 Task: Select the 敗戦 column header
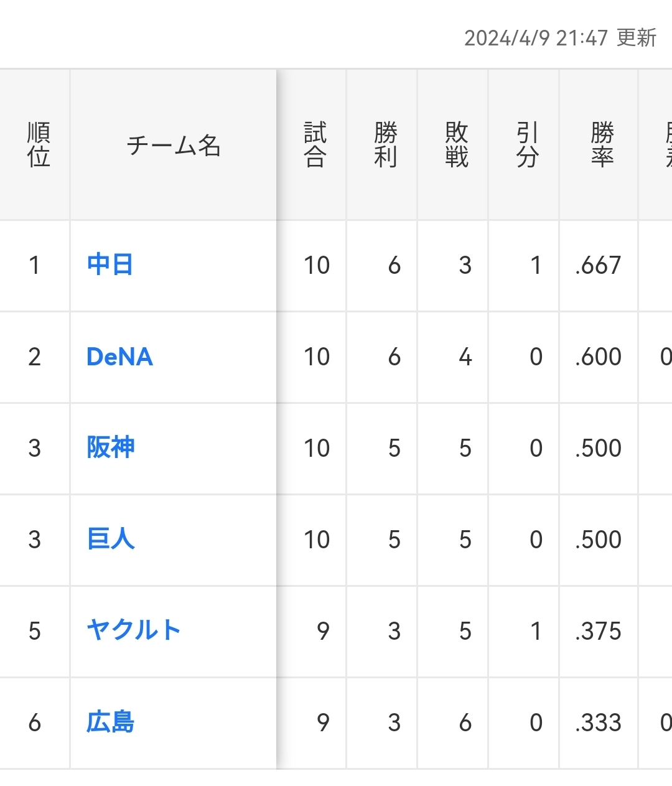[456, 145]
